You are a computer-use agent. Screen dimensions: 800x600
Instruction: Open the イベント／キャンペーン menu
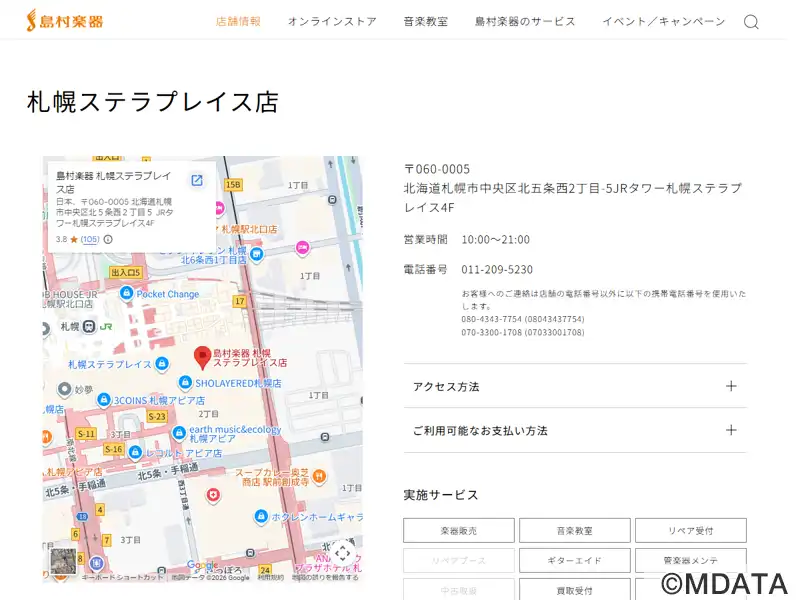(x=663, y=21)
